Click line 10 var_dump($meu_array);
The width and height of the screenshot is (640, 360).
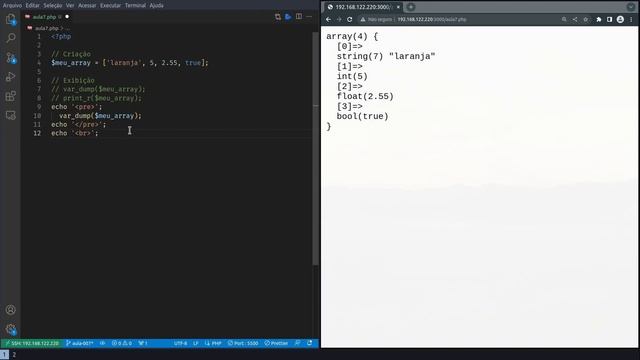point(100,116)
